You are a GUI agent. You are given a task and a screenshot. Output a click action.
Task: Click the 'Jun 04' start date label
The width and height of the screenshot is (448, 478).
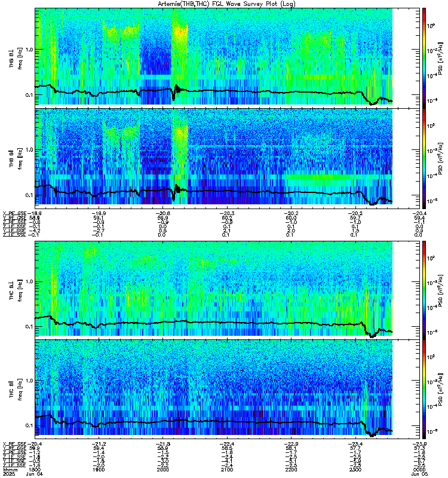click(35, 474)
